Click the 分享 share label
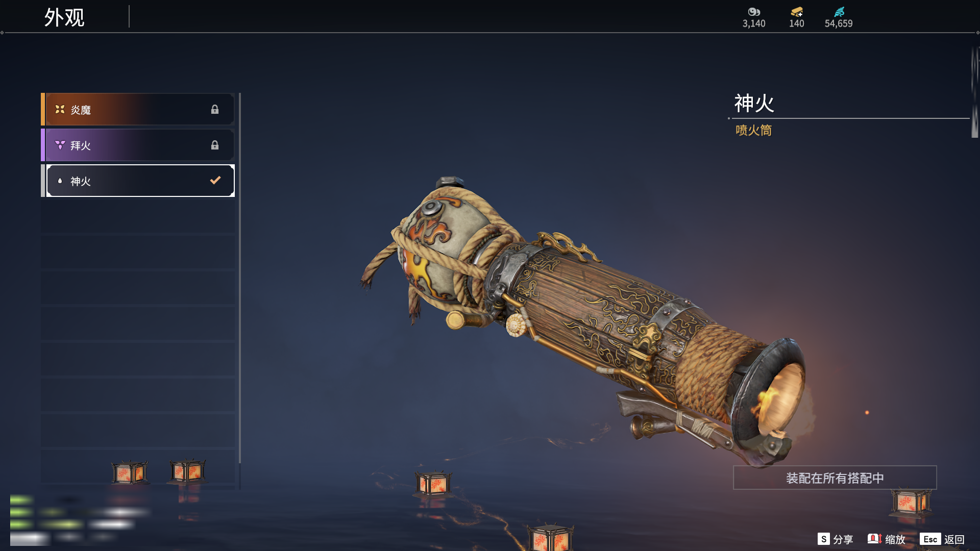980x551 pixels. [x=843, y=539]
